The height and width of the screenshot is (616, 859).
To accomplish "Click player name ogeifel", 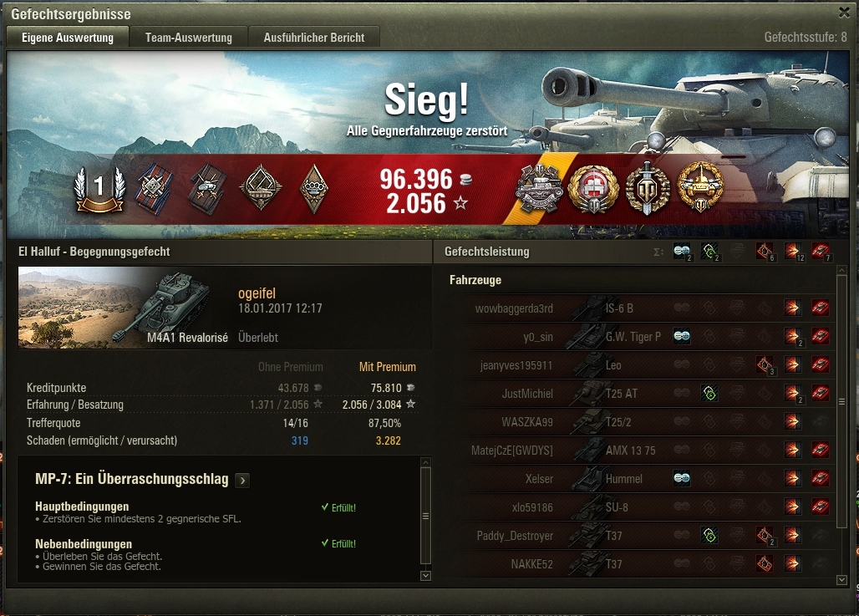I will click(x=257, y=293).
